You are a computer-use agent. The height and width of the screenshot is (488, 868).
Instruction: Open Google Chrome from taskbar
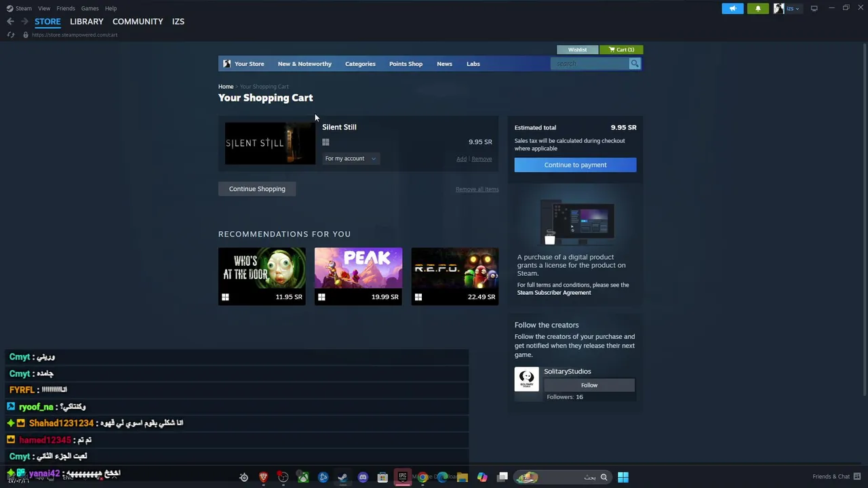click(x=422, y=477)
